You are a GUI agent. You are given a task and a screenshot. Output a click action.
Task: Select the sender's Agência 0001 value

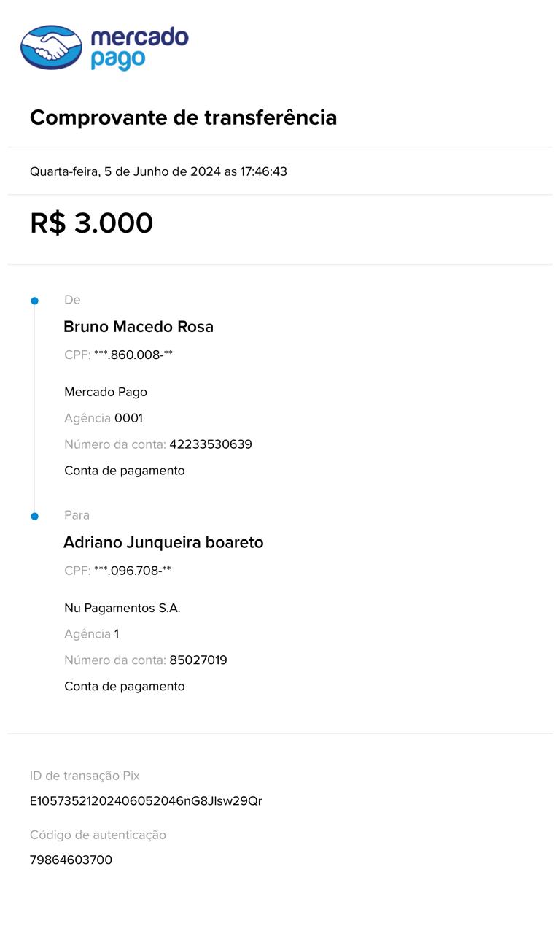click(128, 418)
